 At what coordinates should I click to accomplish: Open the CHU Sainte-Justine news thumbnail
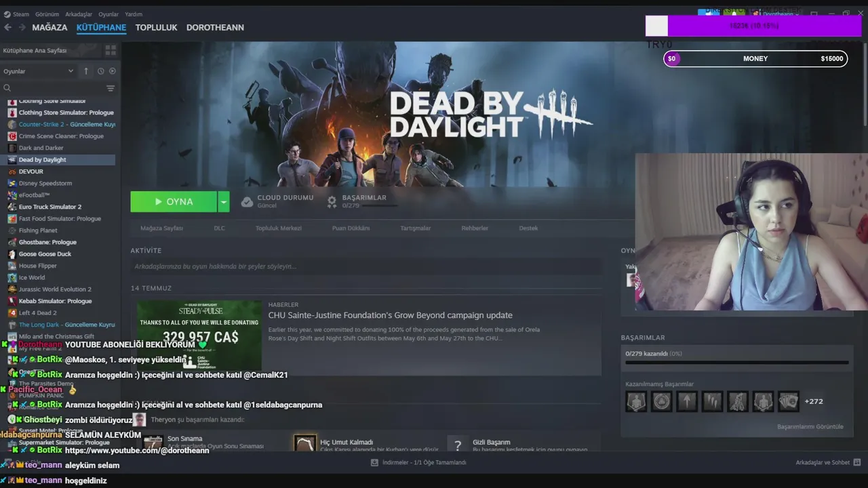pyautogui.click(x=199, y=336)
